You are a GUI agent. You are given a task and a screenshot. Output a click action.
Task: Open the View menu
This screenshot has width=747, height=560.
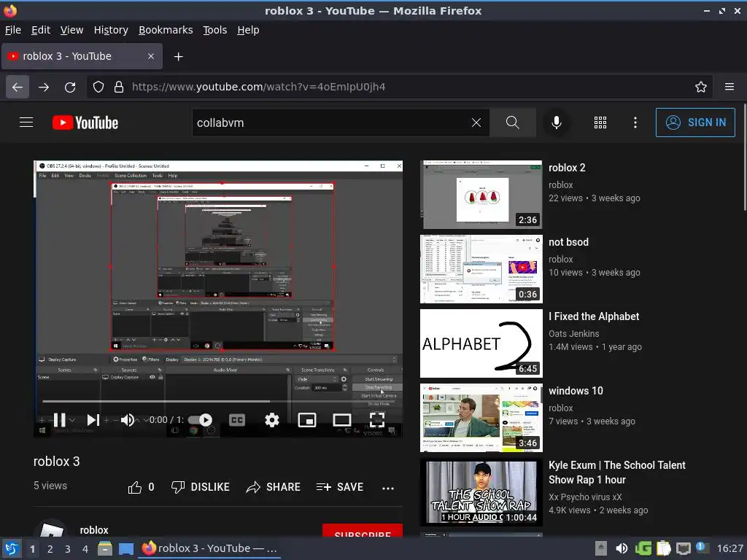71,30
